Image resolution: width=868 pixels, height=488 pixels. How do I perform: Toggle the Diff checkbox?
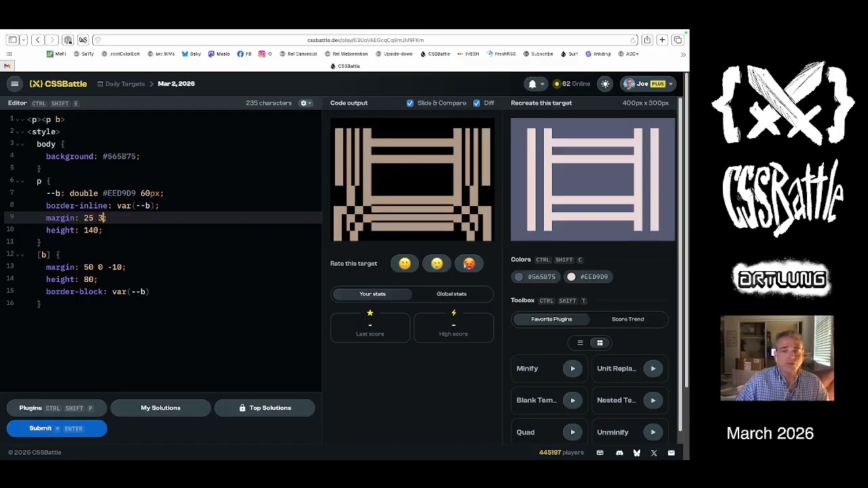click(477, 103)
